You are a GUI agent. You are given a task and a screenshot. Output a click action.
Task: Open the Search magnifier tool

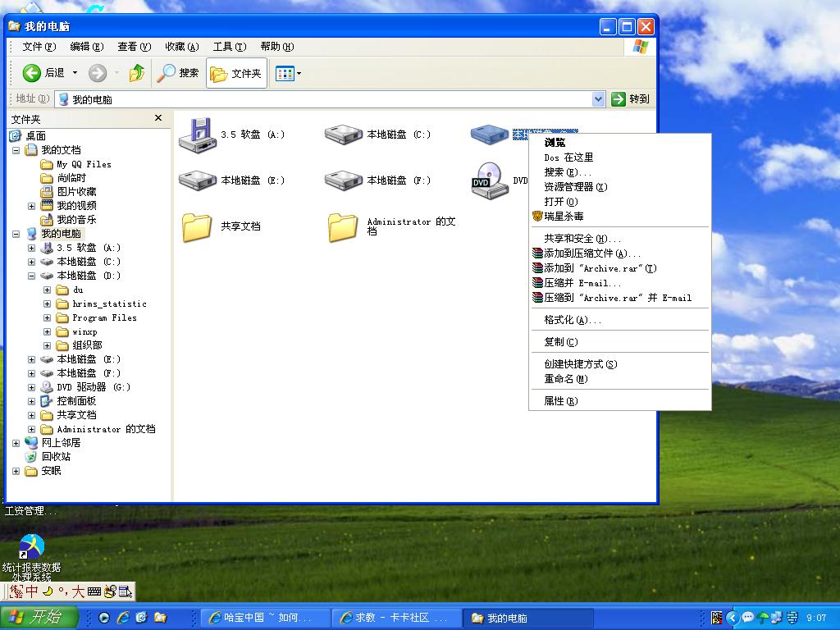pyautogui.click(x=177, y=73)
